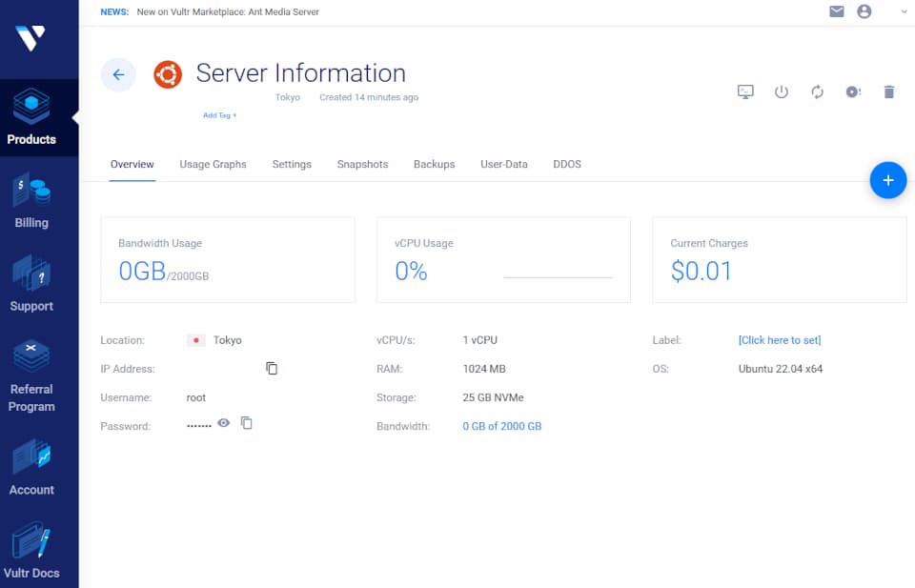Click the label 'Click here to set' link
The height and width of the screenshot is (588, 915).
coord(780,340)
